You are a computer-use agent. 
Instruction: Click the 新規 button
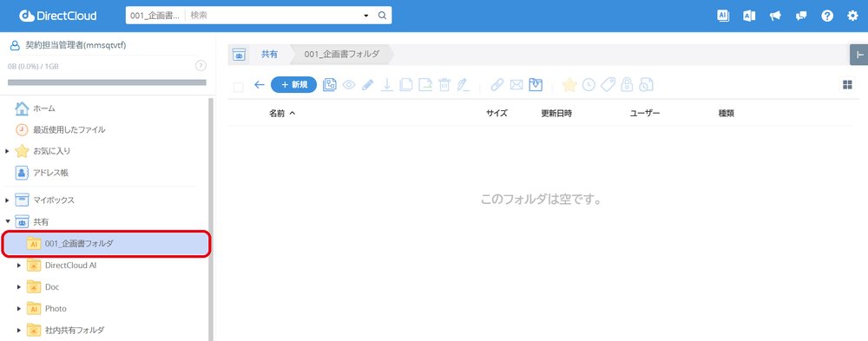[x=294, y=85]
